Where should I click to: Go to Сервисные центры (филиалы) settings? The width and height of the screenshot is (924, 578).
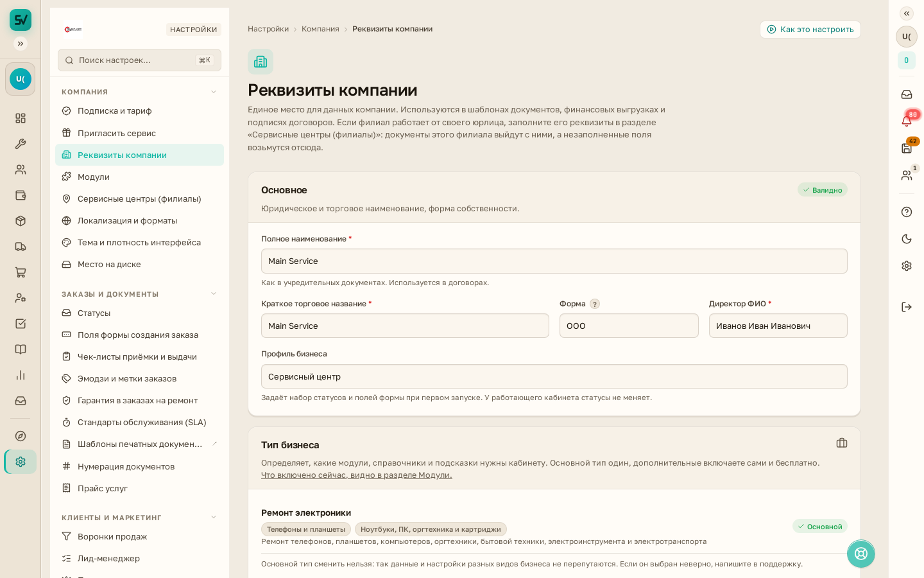coord(139,198)
